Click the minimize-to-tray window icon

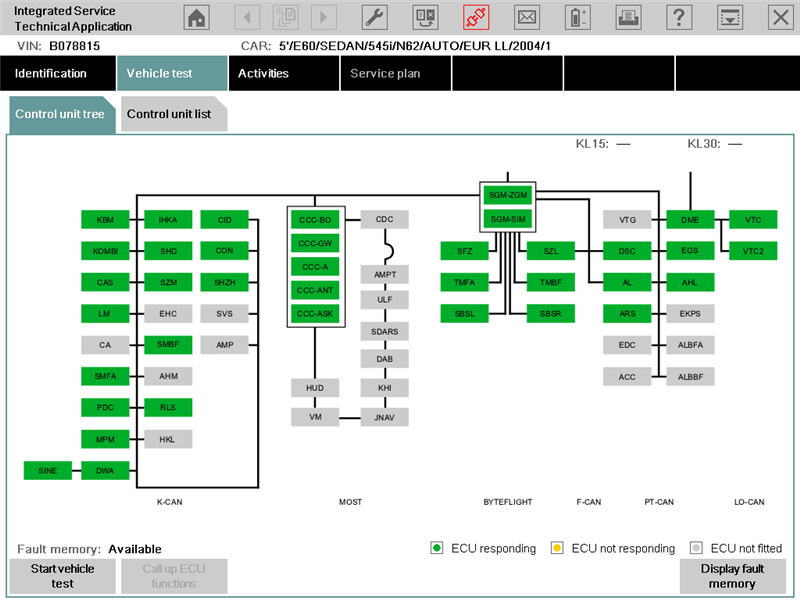[x=730, y=18]
